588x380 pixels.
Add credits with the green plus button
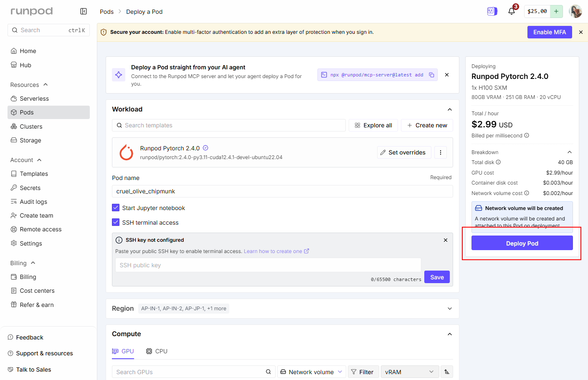pyautogui.click(x=556, y=11)
